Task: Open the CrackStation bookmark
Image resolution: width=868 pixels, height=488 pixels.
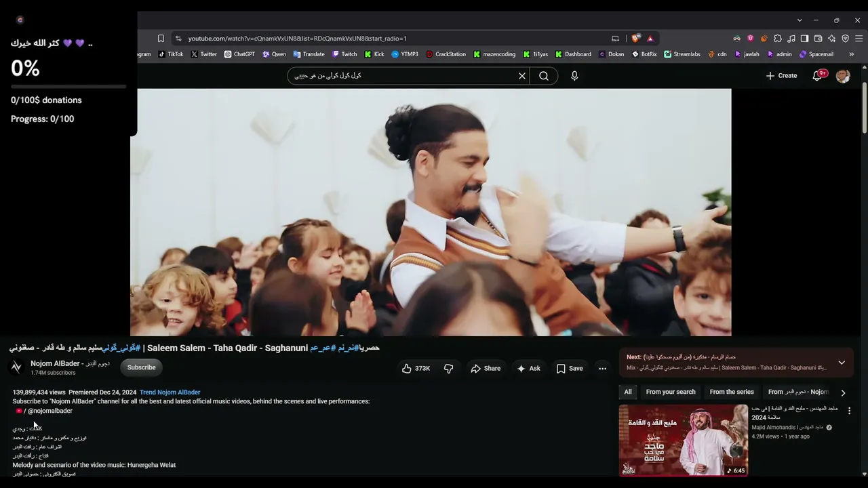Action: pos(446,54)
